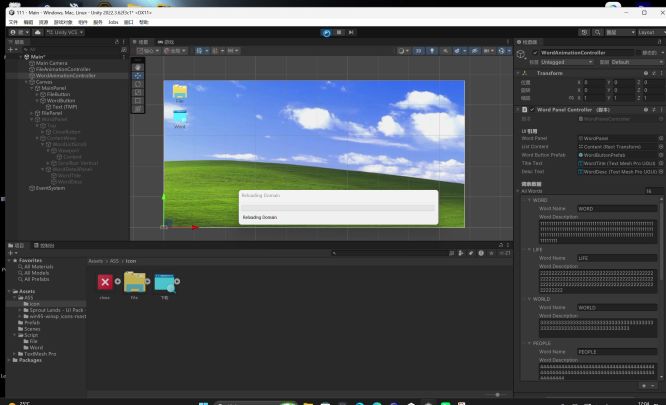The width and height of the screenshot is (666, 405).
Task: Open the scene camera settings dropdown
Action: pyautogui.click(x=488, y=51)
